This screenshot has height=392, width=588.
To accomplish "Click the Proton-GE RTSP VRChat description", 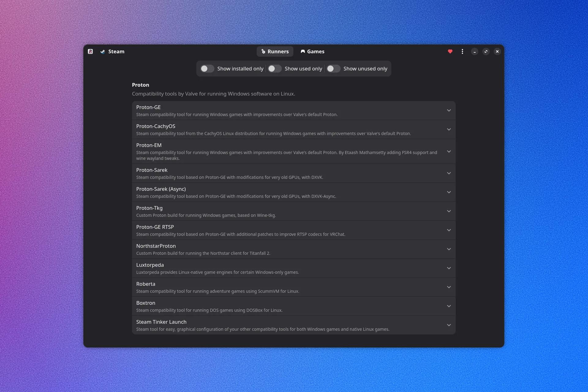I will pyautogui.click(x=241, y=234).
